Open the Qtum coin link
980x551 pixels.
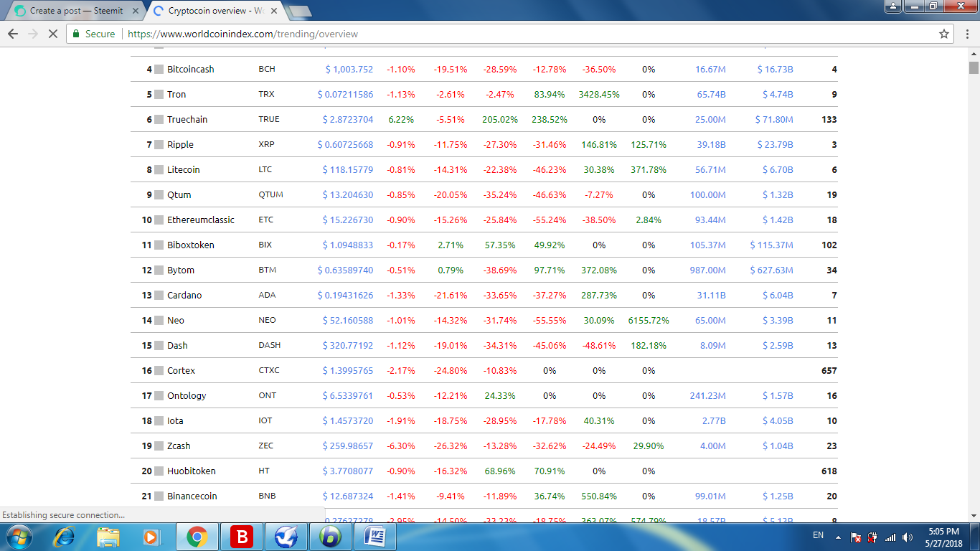click(x=179, y=195)
